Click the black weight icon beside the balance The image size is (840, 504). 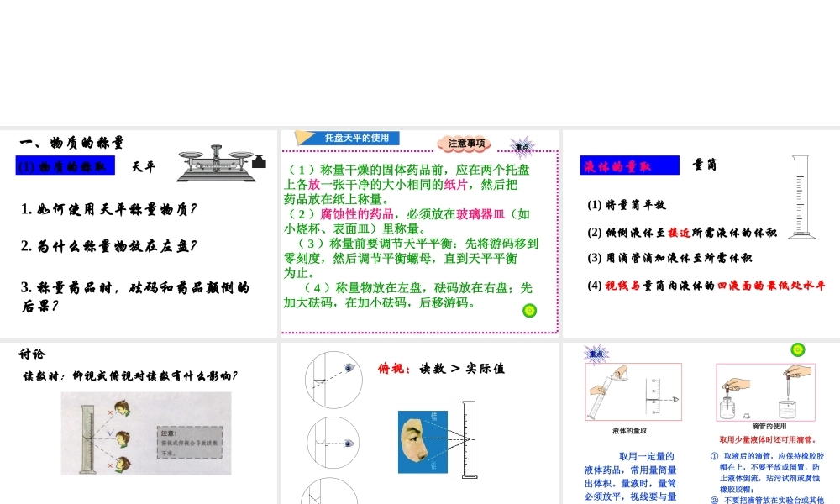point(260,161)
